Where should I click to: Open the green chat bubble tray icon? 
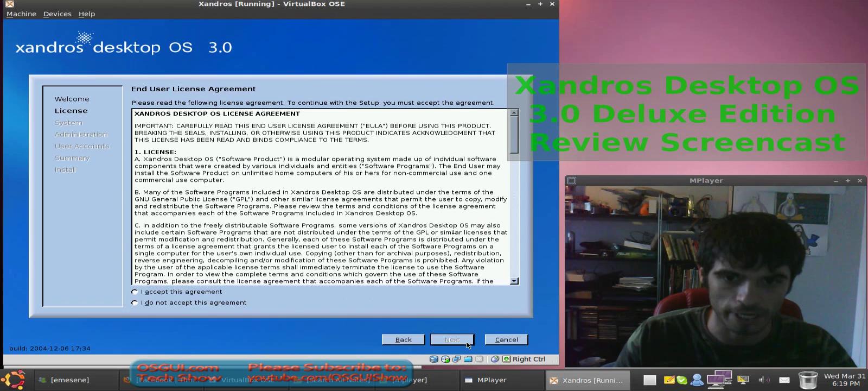(682, 380)
